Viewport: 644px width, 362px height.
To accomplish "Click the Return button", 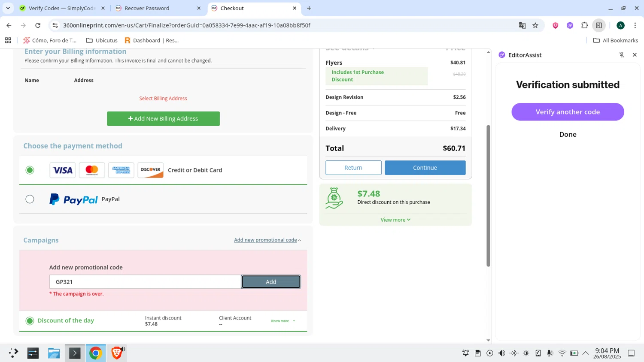I will (x=353, y=168).
